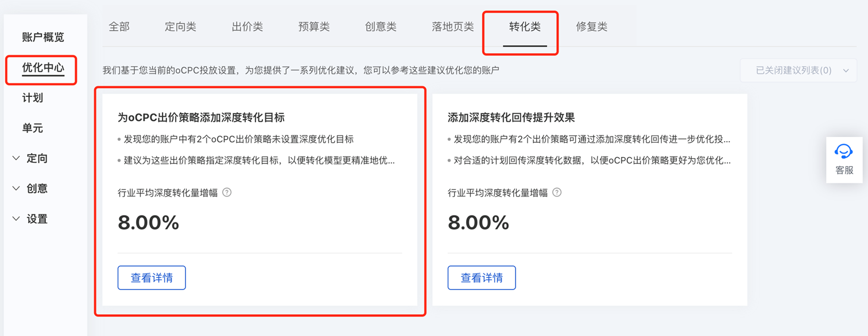Go to the 修复类 tab
This screenshot has width=868, height=336.
point(591,27)
